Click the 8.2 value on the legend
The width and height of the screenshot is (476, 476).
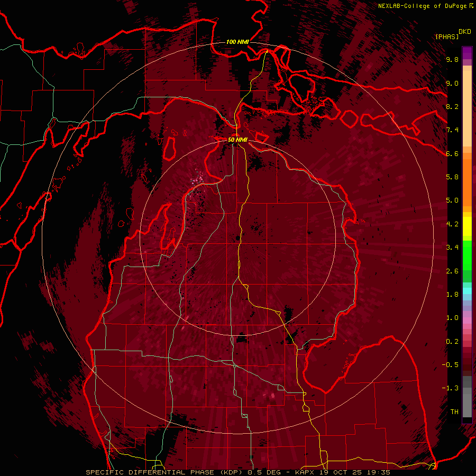(452, 106)
